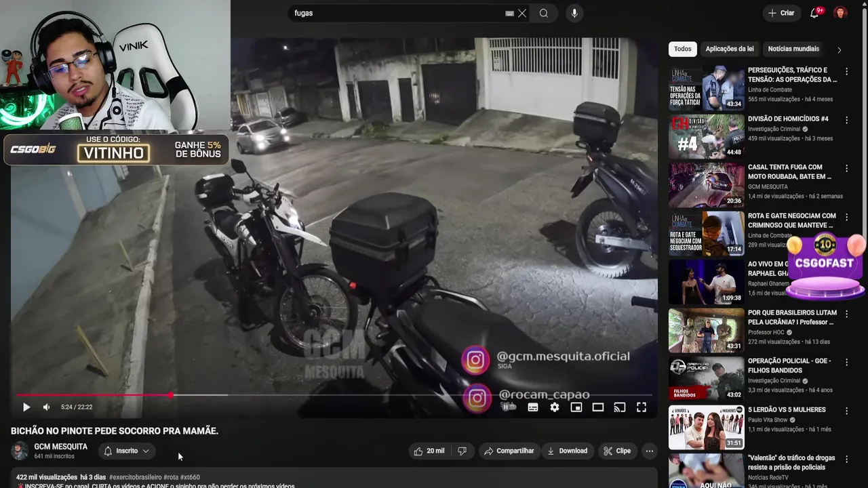The width and height of the screenshot is (868, 488).
Task: Select the Todos filter chip
Action: coord(683,49)
